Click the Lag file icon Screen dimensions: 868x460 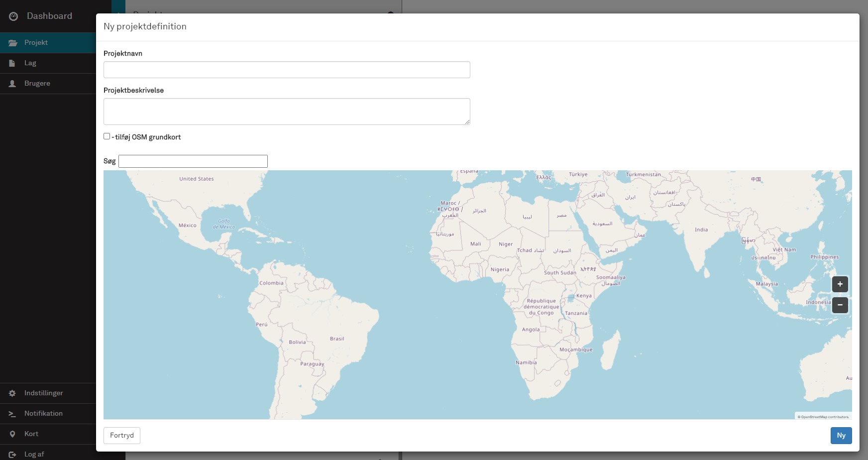(12, 63)
